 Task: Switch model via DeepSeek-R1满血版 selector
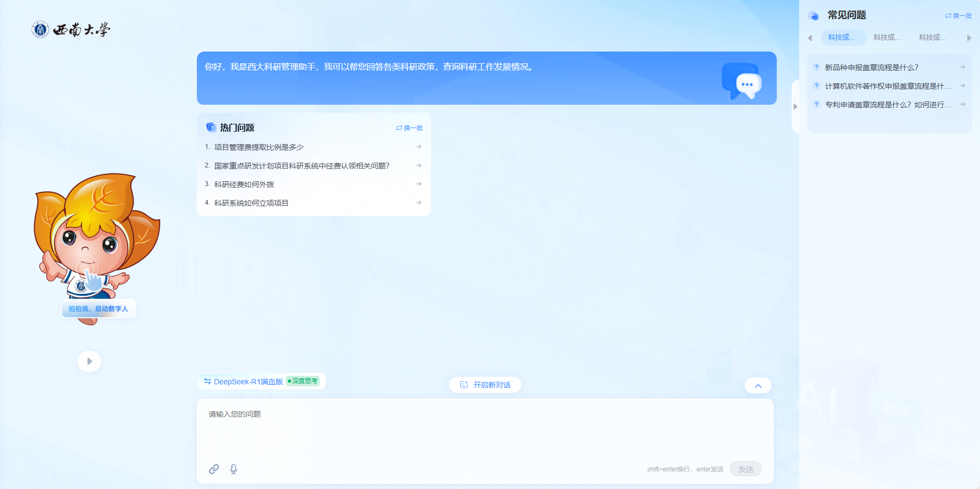[x=244, y=382]
